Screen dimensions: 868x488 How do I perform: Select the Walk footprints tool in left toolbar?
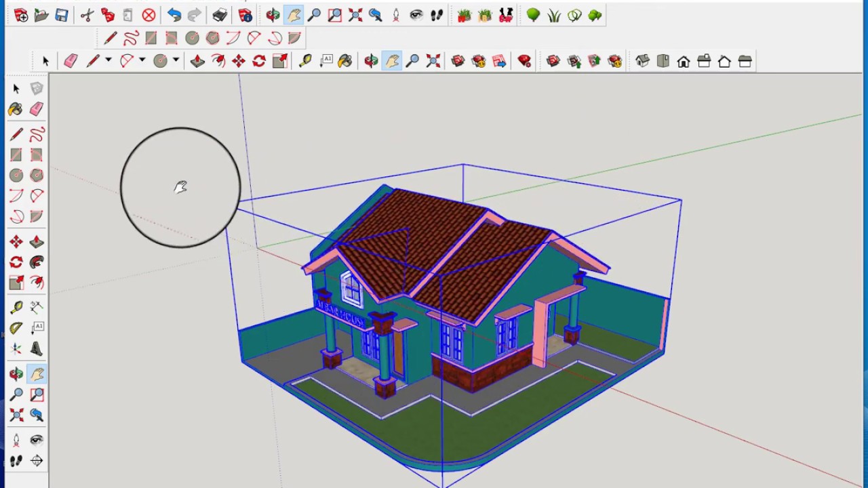pos(16,460)
